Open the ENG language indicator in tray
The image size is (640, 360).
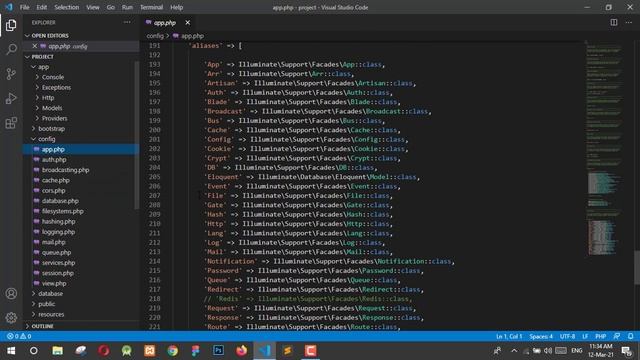click(x=576, y=351)
